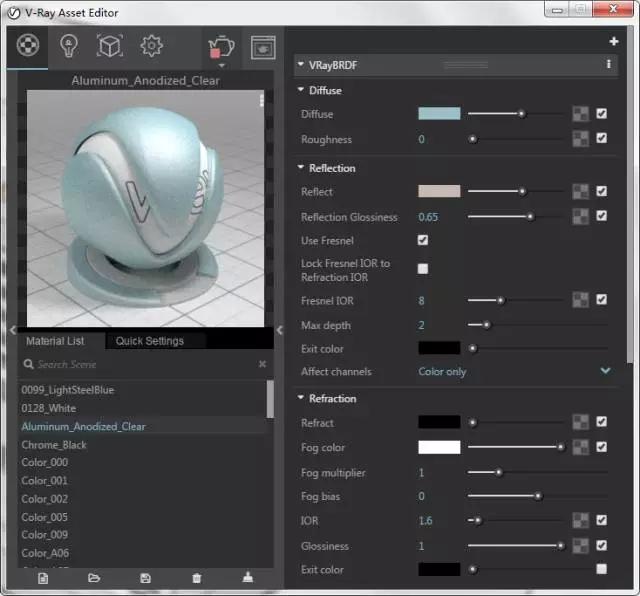Open preview options dots on swatch
Image resolution: width=640 pixels, height=596 pixels.
[261, 100]
